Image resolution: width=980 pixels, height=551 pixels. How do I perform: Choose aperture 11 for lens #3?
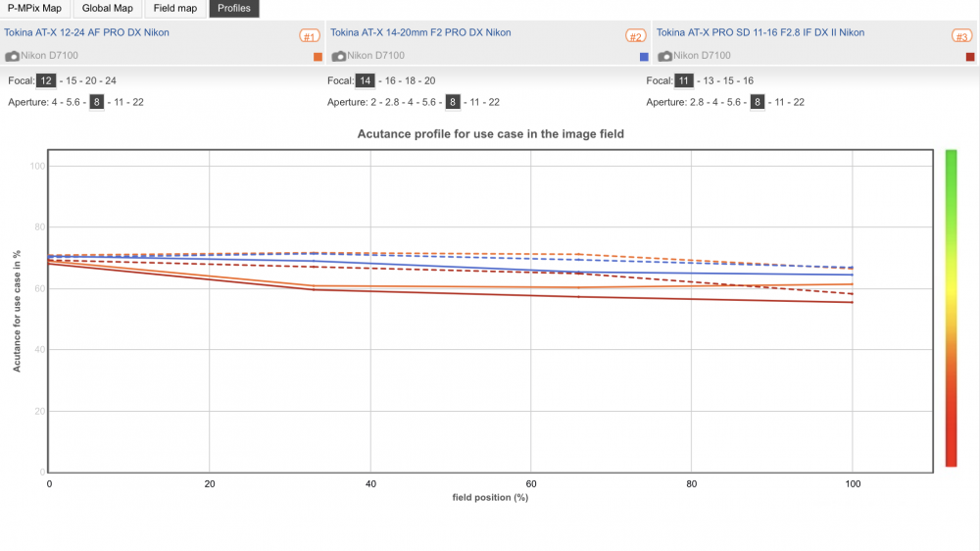pyautogui.click(x=779, y=102)
